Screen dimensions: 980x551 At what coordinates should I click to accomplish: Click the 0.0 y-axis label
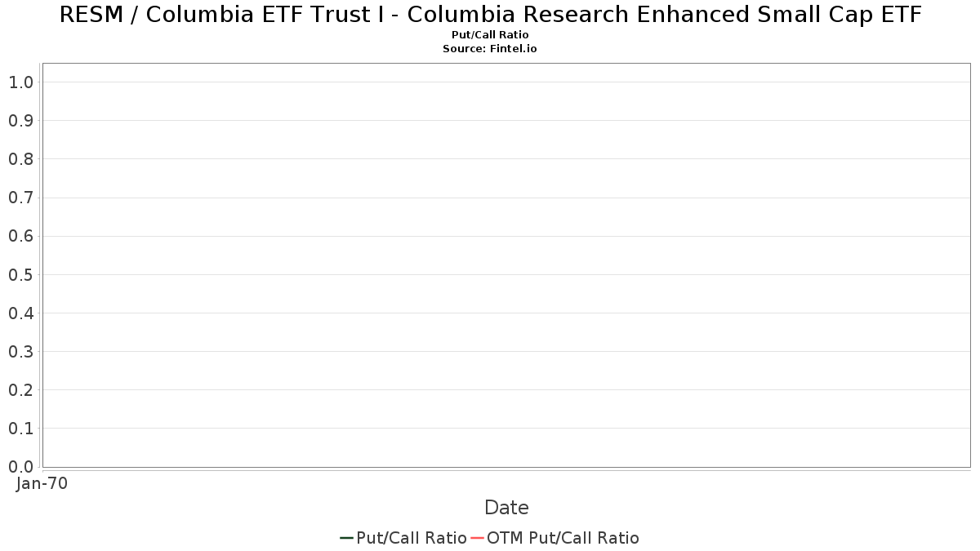tap(21, 467)
